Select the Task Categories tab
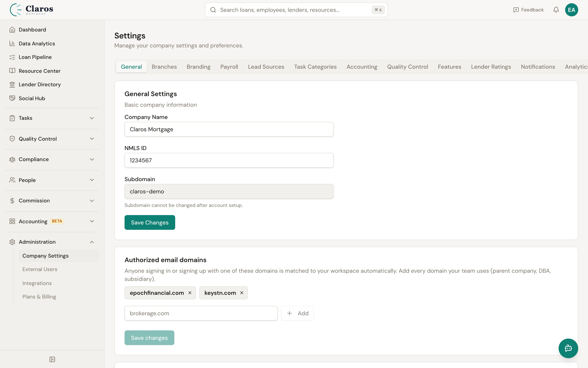The width and height of the screenshot is (588, 368). (315, 67)
